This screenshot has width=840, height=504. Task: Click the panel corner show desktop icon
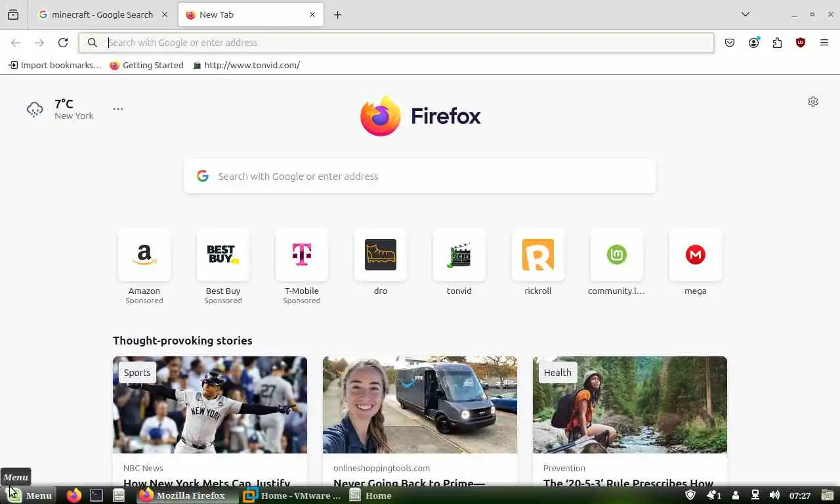[828, 495]
